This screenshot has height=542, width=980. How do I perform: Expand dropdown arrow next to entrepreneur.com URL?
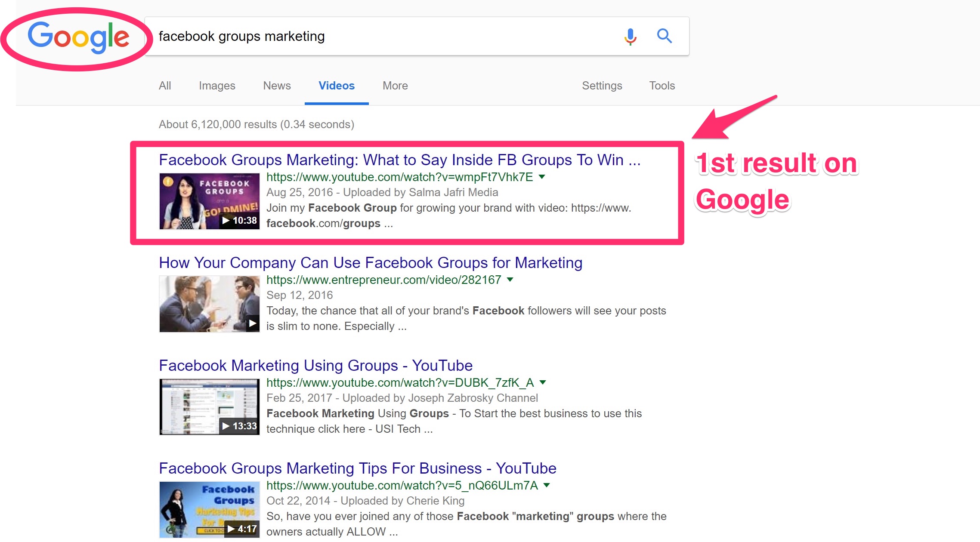pos(510,280)
